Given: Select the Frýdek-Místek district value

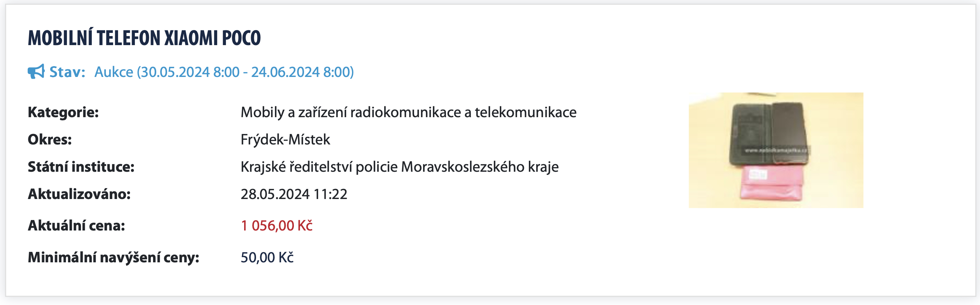Looking at the screenshot, I should click(285, 140).
